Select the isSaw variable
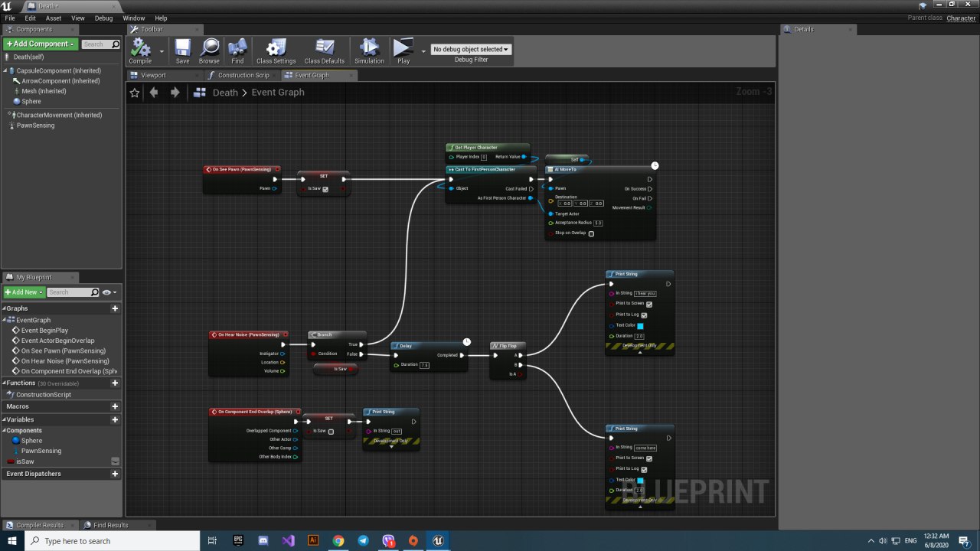The width and height of the screenshot is (980, 551). pos(25,461)
